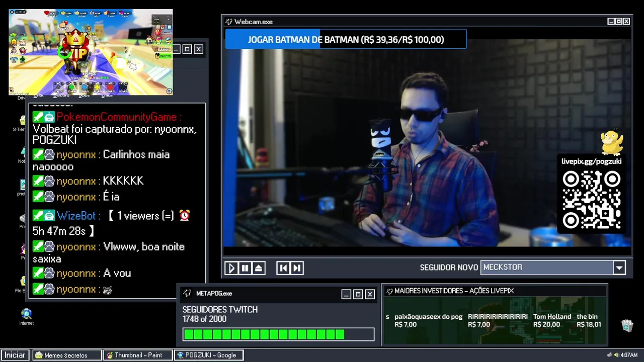
Task: Click the alarm clock emoji in WizeBot message
Action: (185, 216)
